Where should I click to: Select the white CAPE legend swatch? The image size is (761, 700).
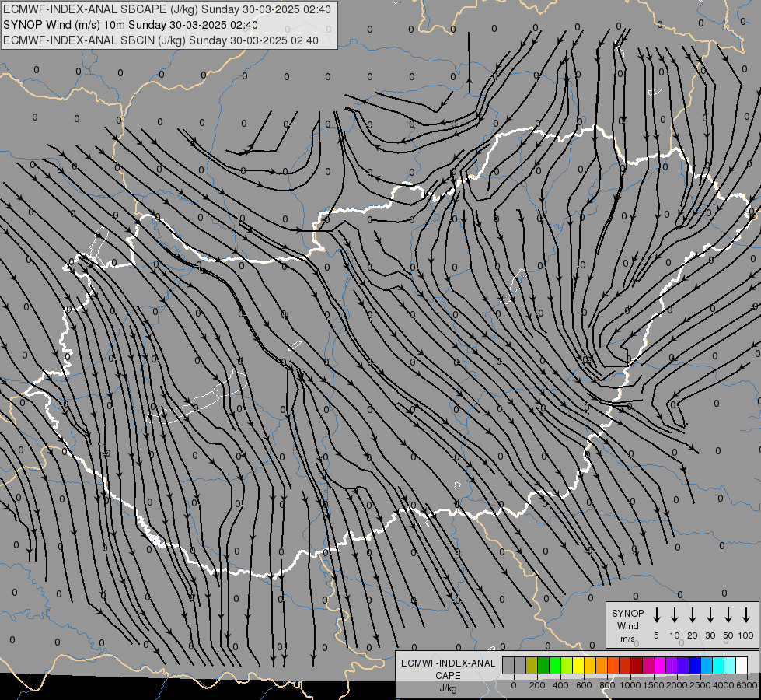point(741,666)
